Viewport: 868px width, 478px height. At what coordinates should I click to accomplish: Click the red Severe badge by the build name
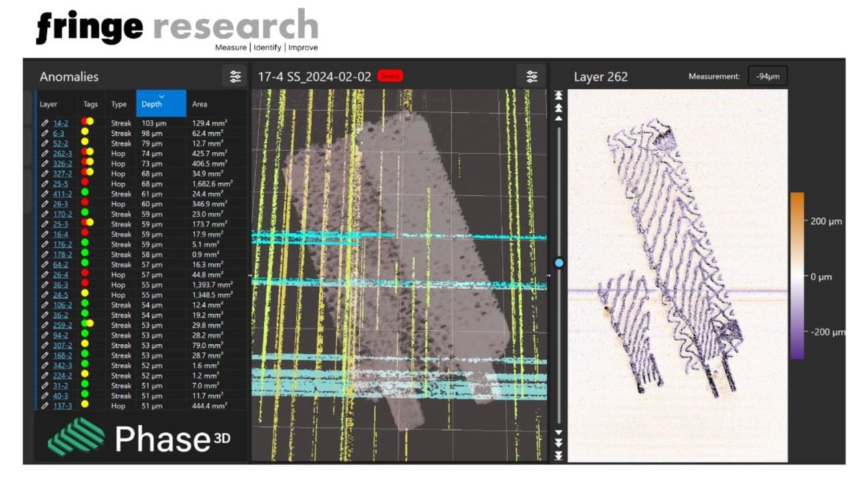click(390, 76)
